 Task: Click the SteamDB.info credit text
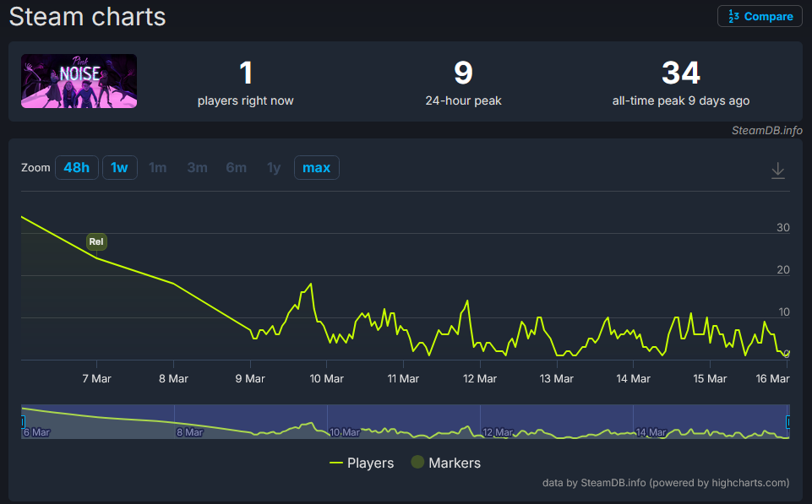tap(767, 130)
